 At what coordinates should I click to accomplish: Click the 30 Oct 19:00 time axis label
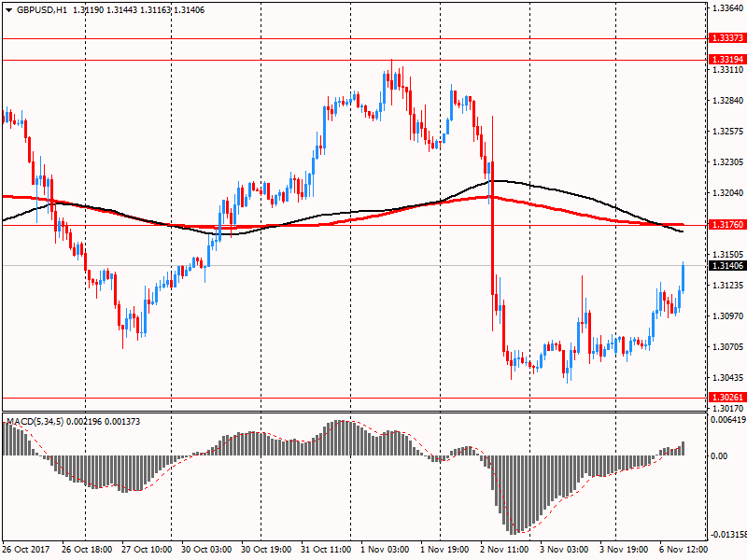click(x=266, y=550)
